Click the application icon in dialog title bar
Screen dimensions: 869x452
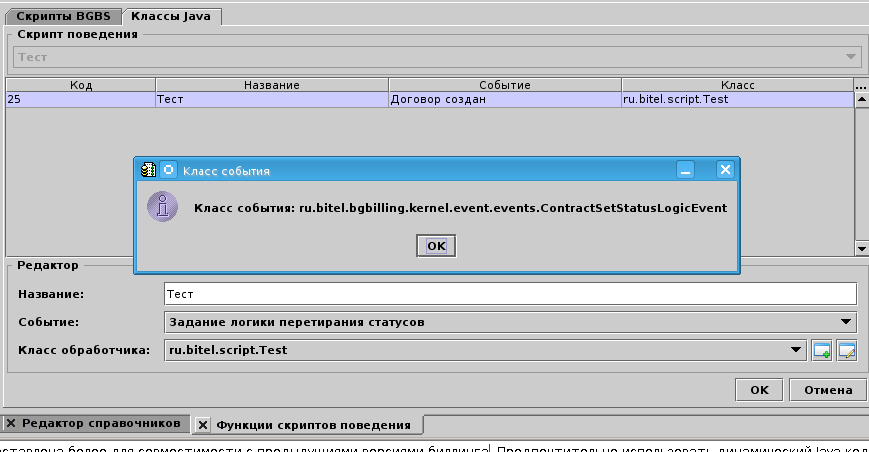[149, 170]
